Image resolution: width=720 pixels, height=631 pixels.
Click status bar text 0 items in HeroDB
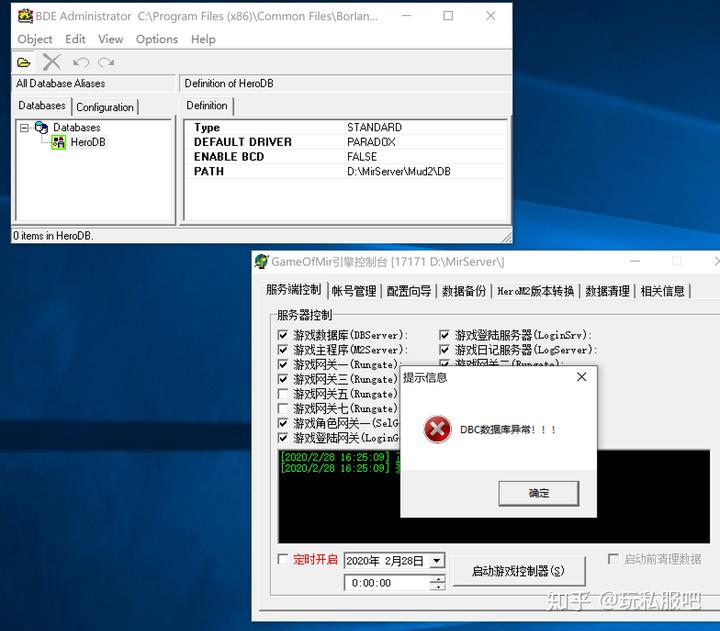pos(53,236)
